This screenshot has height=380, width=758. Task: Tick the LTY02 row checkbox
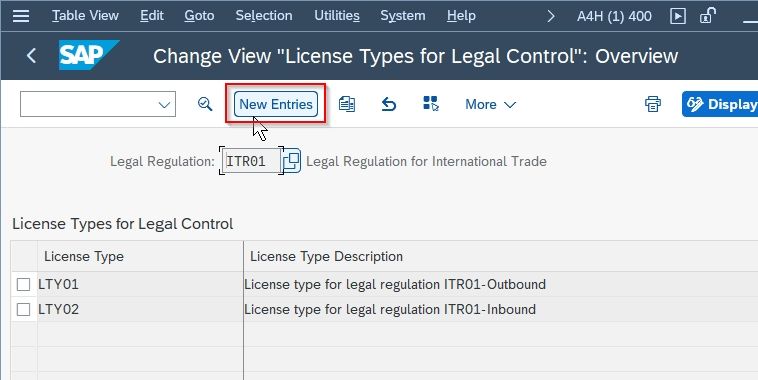point(23,309)
